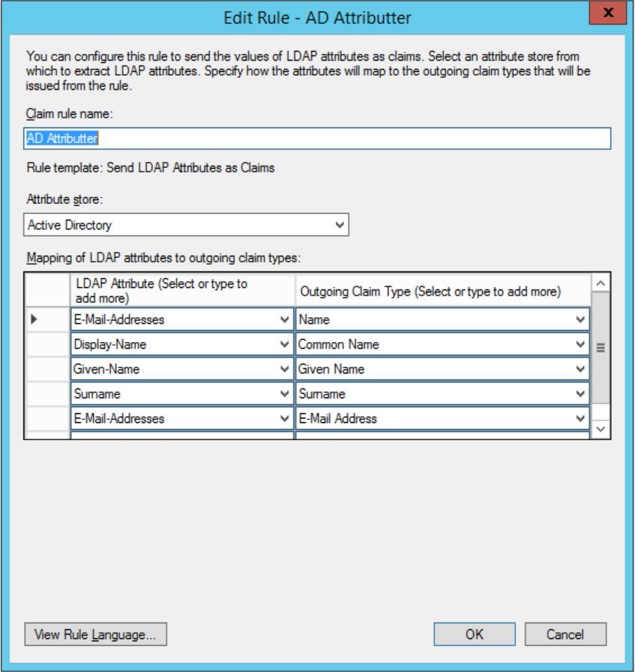Open the Name outgoing claim type dropdown
The height and width of the screenshot is (672, 635).
pos(580,319)
